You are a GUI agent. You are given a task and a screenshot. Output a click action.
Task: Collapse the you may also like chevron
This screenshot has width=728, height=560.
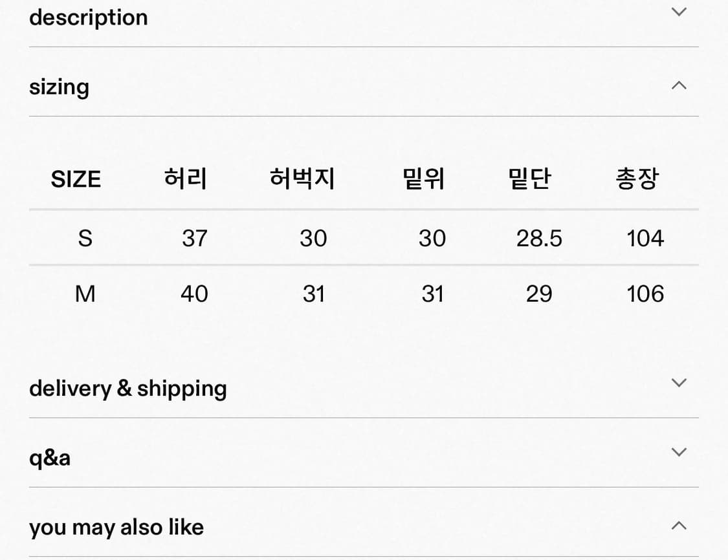(x=678, y=526)
